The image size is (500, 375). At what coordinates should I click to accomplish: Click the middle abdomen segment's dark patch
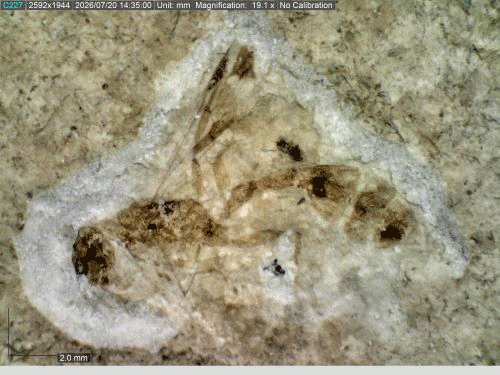[x=319, y=187]
